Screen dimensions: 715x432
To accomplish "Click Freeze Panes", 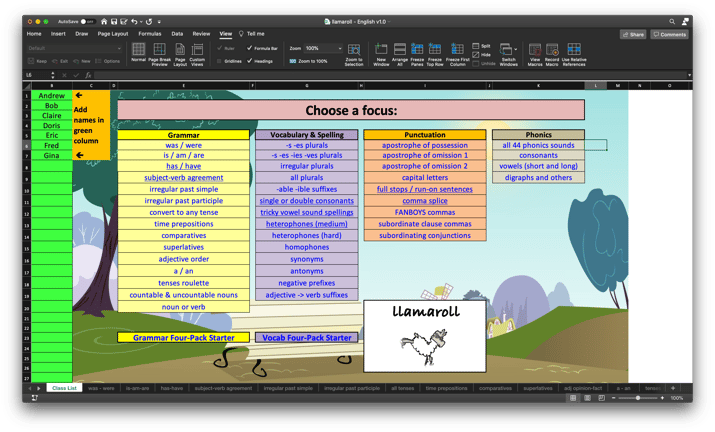I will pyautogui.click(x=417, y=54).
